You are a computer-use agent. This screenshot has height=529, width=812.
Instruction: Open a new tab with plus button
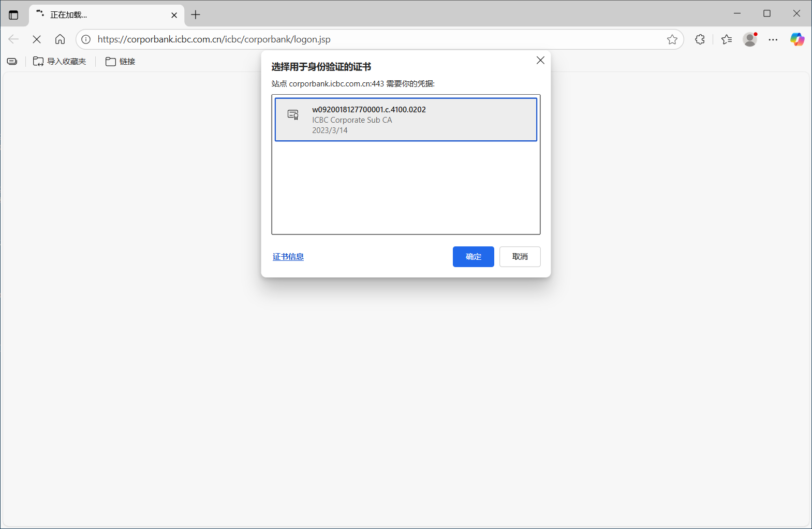coord(196,14)
